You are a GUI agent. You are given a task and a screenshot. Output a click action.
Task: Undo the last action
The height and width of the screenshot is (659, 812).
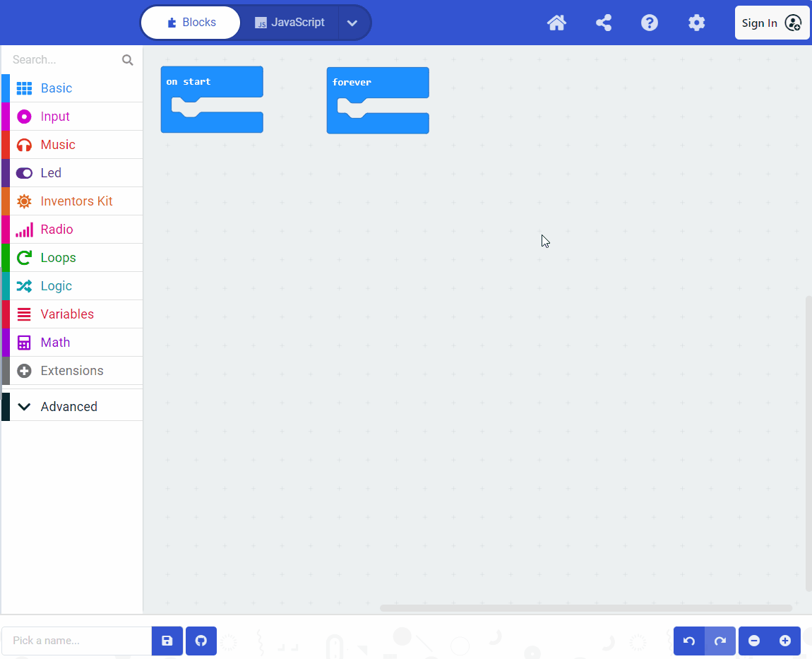click(x=688, y=641)
